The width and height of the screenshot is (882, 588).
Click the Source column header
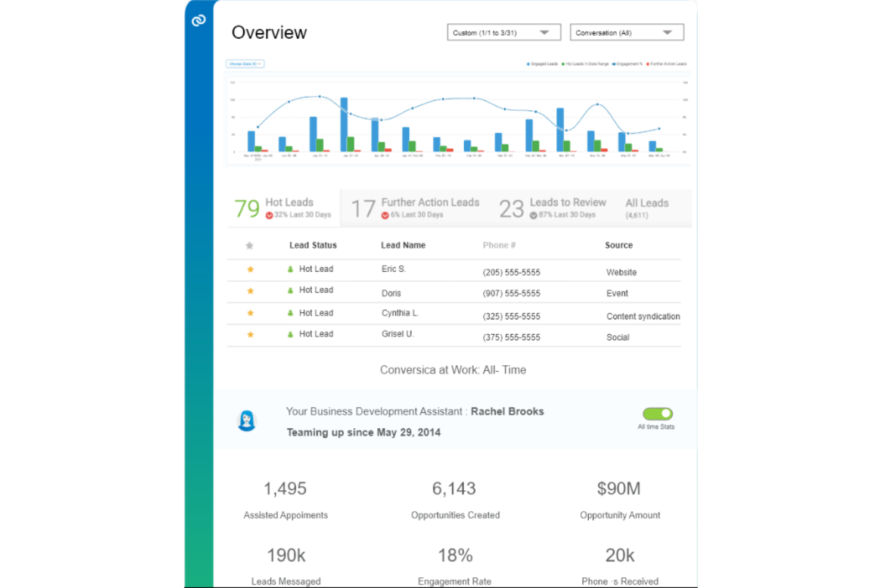(619, 245)
